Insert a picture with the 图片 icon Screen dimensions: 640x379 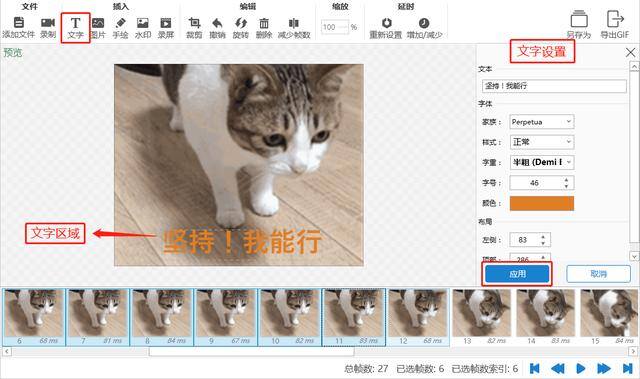pos(98,23)
